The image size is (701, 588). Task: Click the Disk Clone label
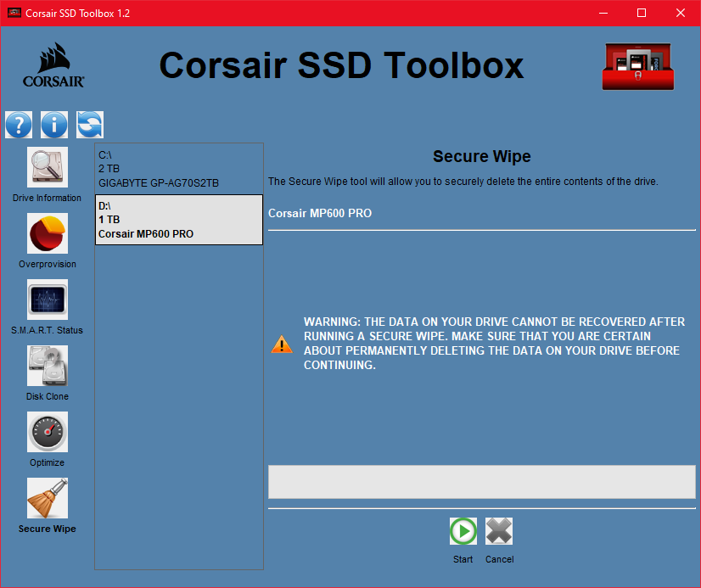(48, 396)
